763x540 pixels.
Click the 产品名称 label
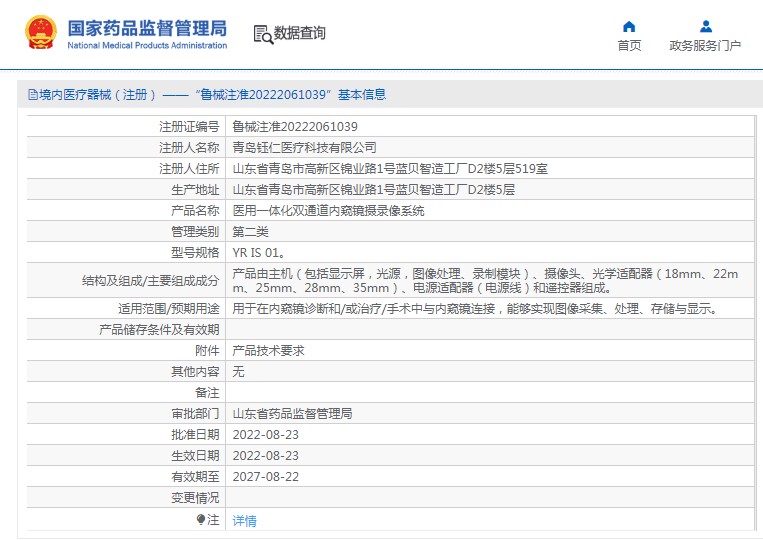(195, 211)
